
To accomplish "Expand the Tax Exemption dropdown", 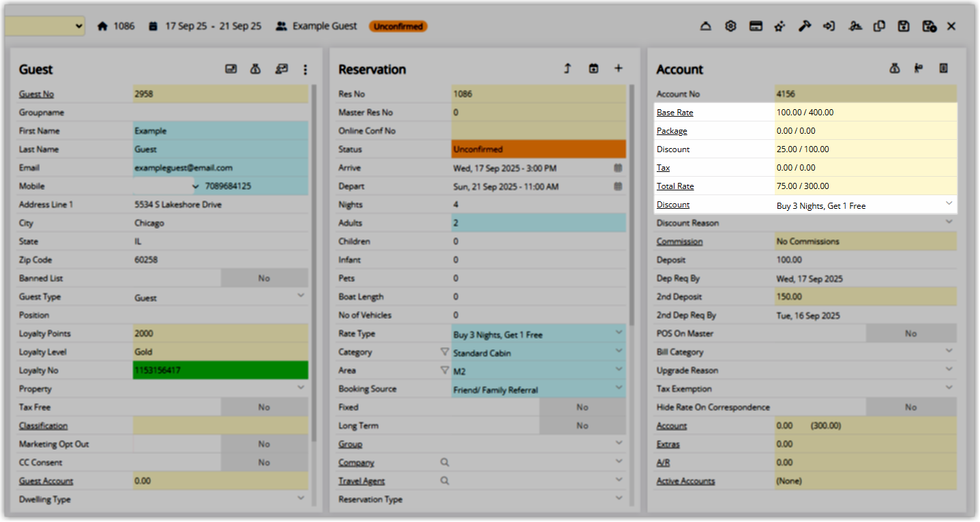I will [949, 388].
